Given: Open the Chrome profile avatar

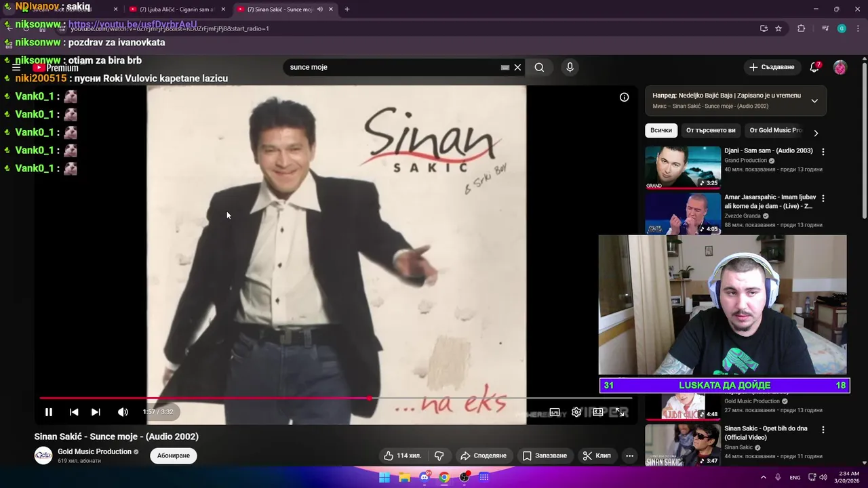Looking at the screenshot, I should (x=842, y=28).
